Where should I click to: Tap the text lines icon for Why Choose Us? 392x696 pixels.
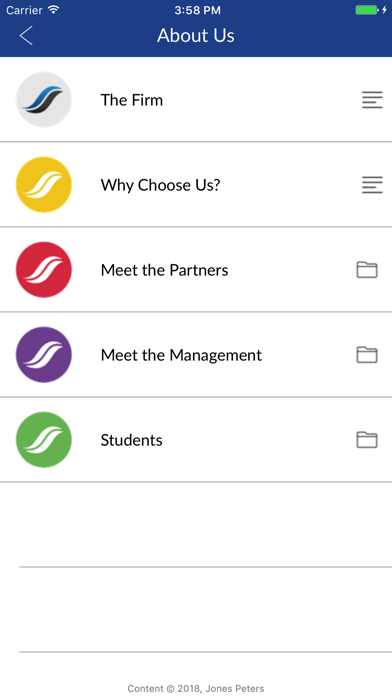point(372,185)
